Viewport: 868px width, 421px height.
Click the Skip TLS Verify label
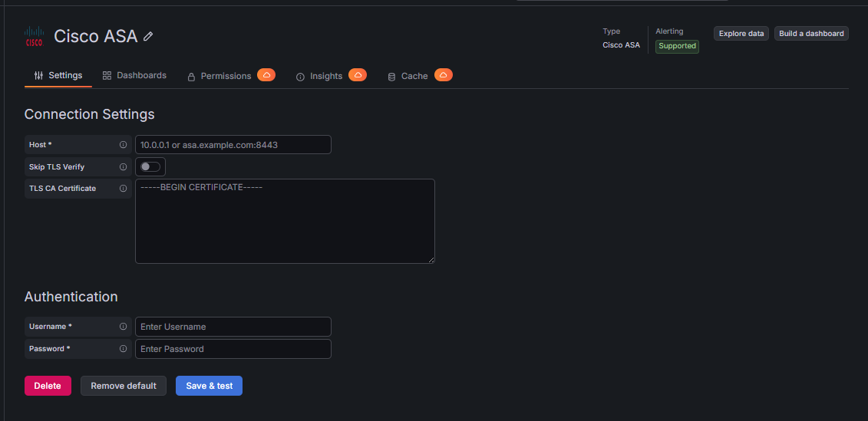coord(57,166)
